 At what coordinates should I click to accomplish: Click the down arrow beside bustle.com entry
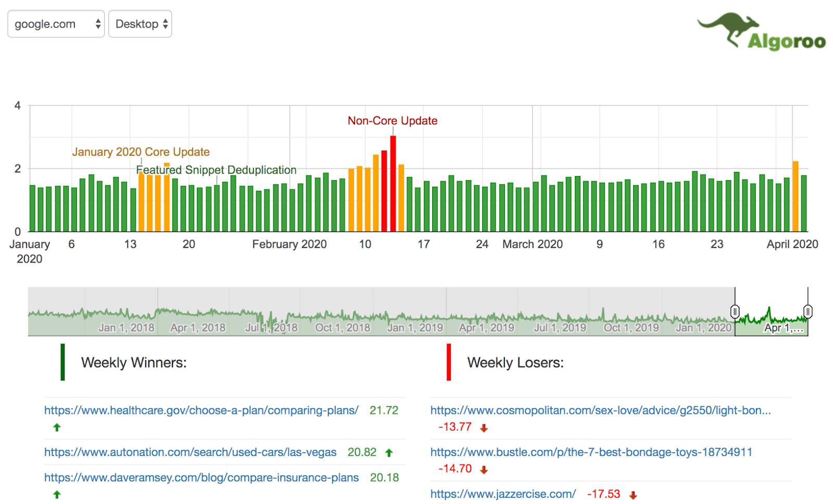(x=483, y=469)
